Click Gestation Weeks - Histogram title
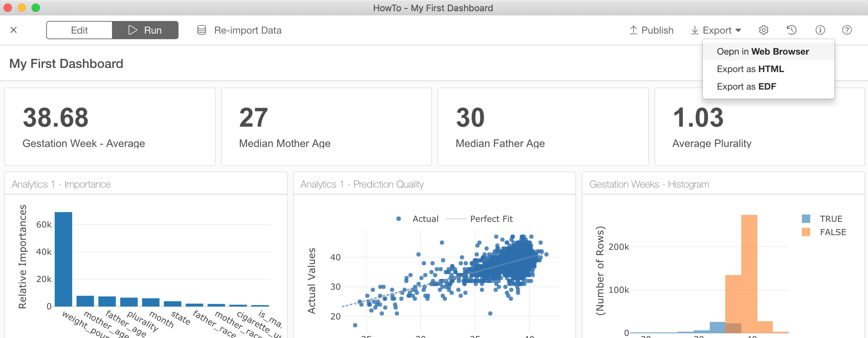 649,184
